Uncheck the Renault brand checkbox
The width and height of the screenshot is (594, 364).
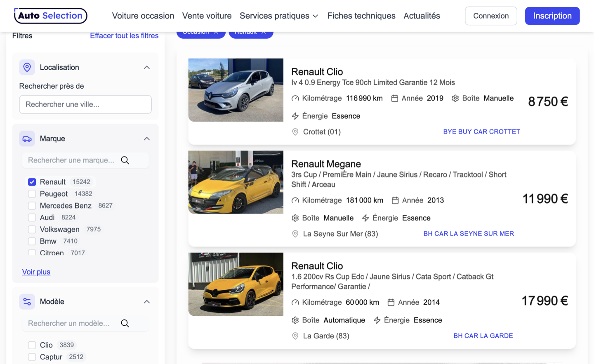click(32, 182)
